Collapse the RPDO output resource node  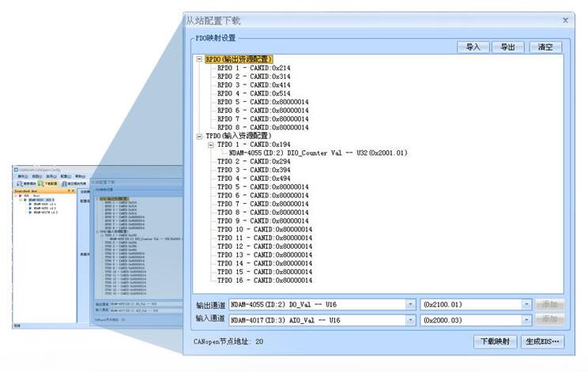coord(199,59)
